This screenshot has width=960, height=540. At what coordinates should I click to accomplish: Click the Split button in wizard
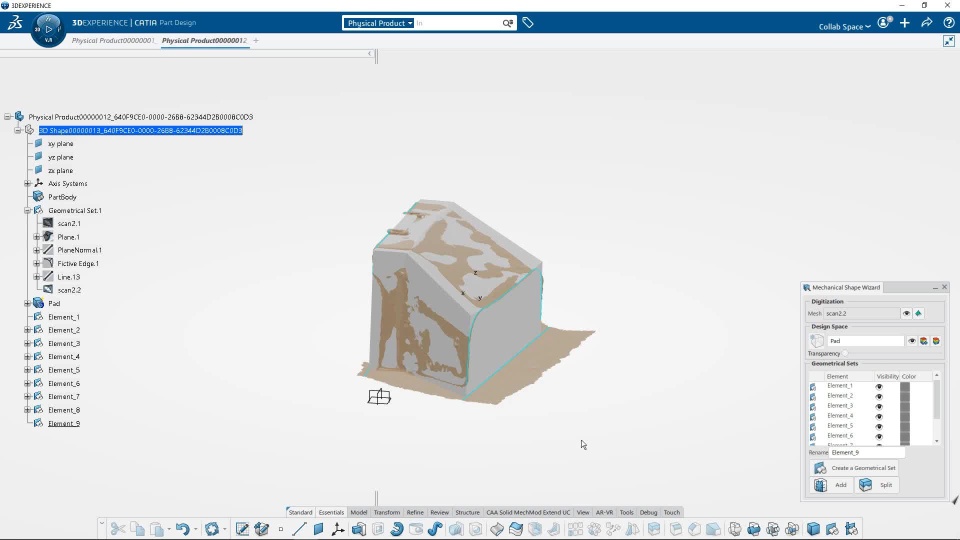click(877, 485)
